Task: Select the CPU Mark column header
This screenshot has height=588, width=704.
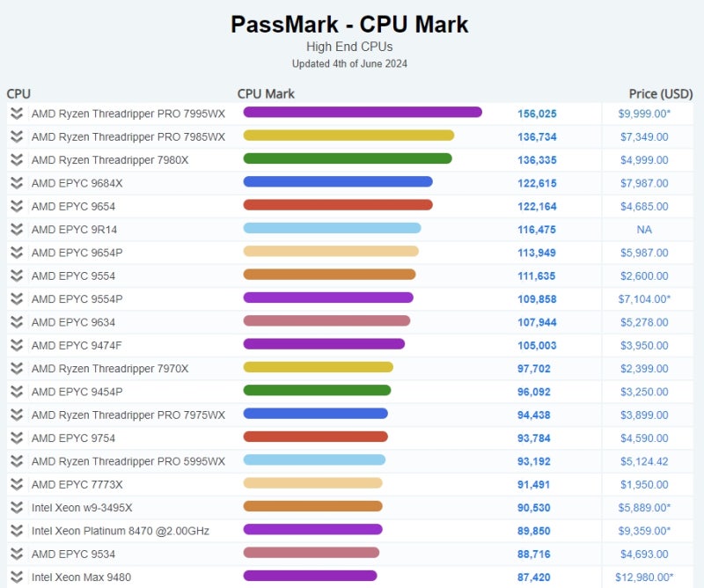Action: pyautogui.click(x=266, y=93)
